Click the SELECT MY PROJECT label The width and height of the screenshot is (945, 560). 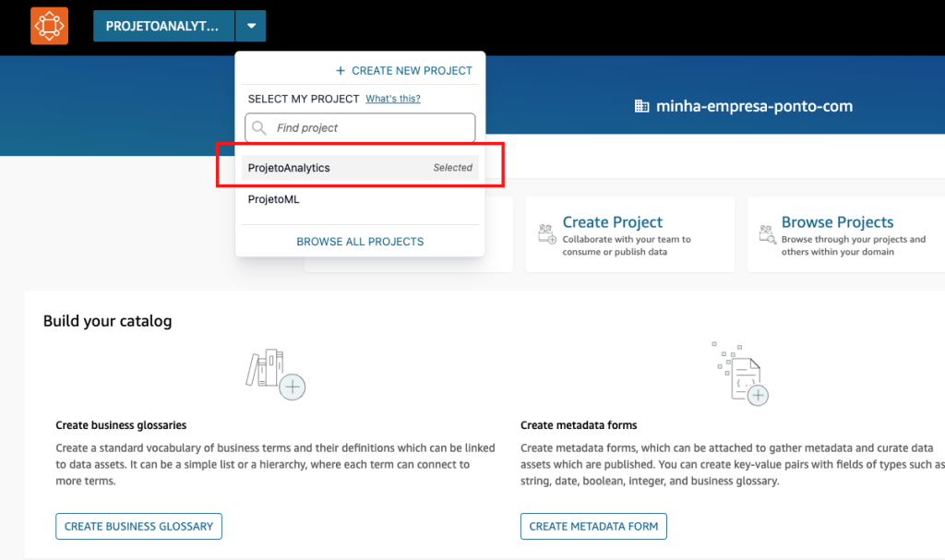click(x=304, y=99)
